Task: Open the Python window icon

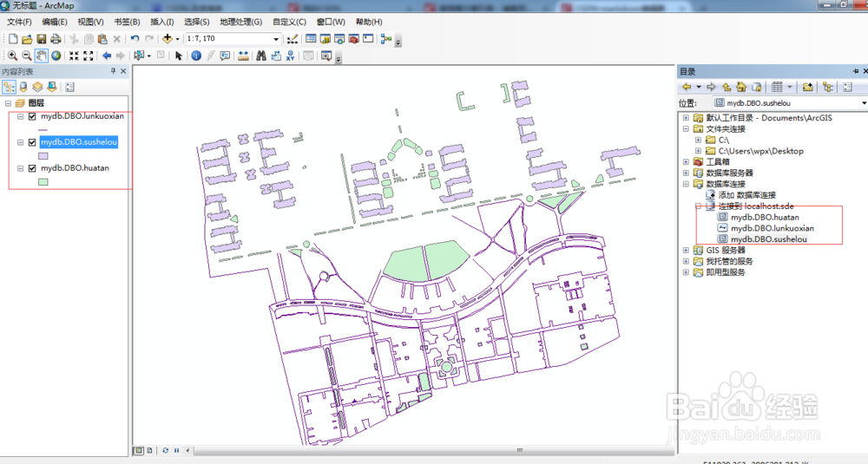Action: [368, 39]
